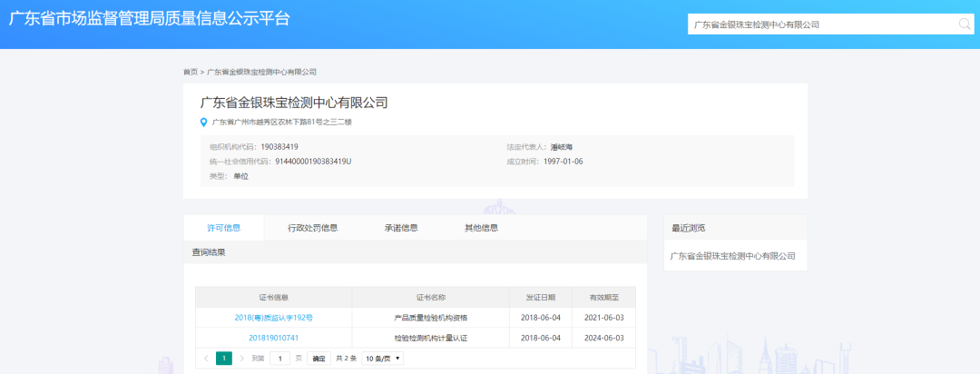Screen dimensions: 980x374
Task: Select page 1 button in pagination
Action: (x=223, y=359)
